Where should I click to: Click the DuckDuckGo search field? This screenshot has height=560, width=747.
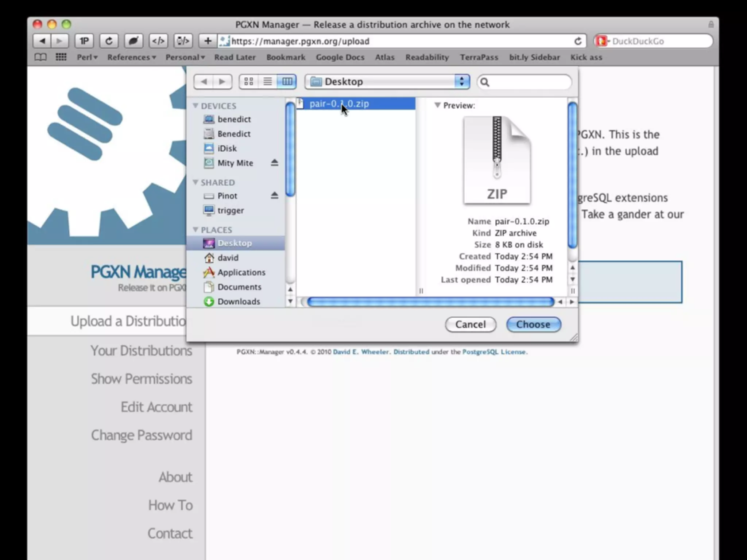tap(653, 41)
